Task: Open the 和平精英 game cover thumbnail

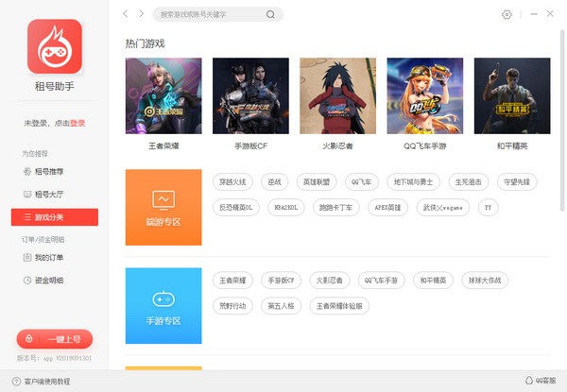Action: [x=512, y=95]
